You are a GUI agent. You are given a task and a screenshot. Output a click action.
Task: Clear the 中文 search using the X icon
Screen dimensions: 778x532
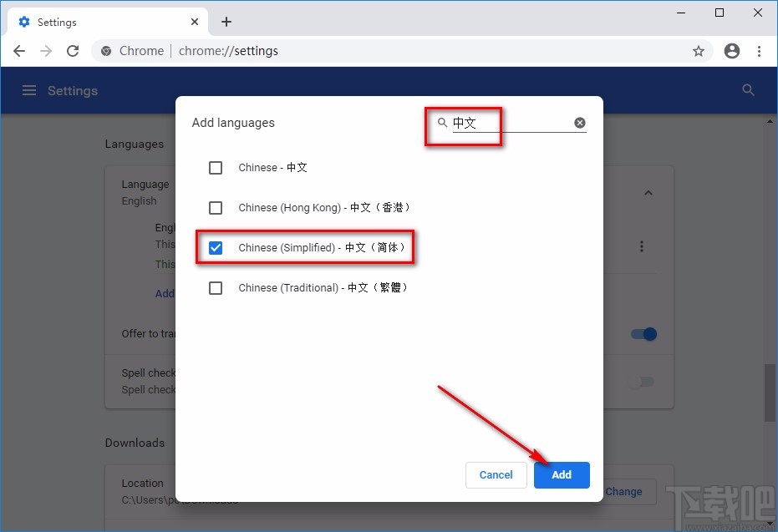[x=580, y=122]
